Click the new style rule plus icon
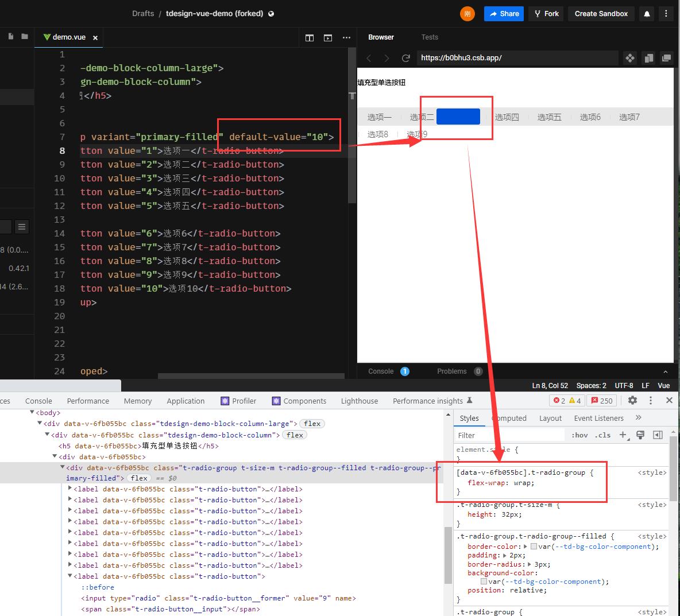The width and height of the screenshot is (680, 616). [624, 435]
